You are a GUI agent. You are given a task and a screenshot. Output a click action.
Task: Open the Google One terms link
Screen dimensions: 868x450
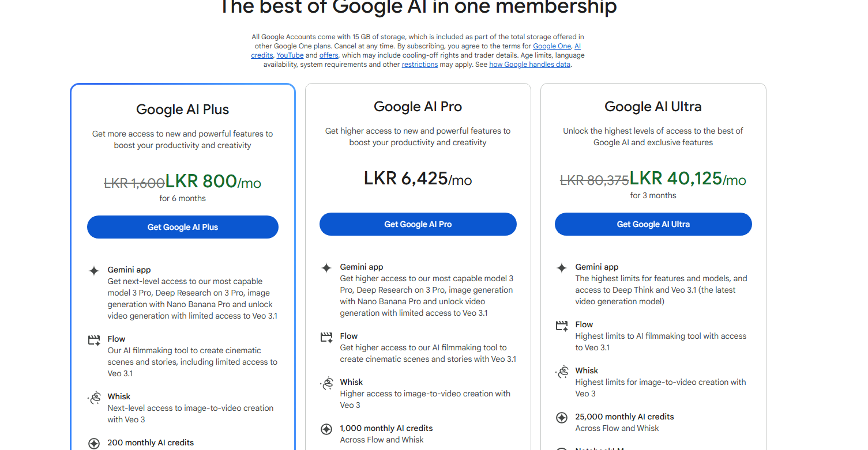[551, 46]
